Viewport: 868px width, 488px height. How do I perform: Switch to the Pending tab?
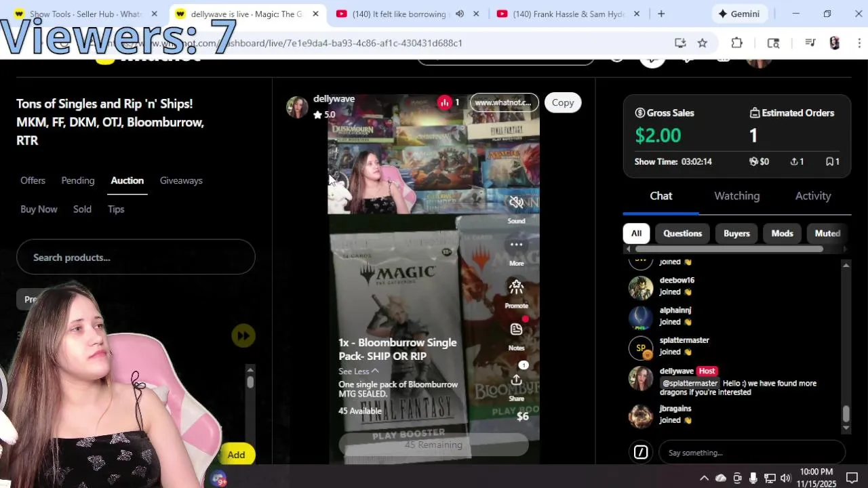tap(78, 180)
